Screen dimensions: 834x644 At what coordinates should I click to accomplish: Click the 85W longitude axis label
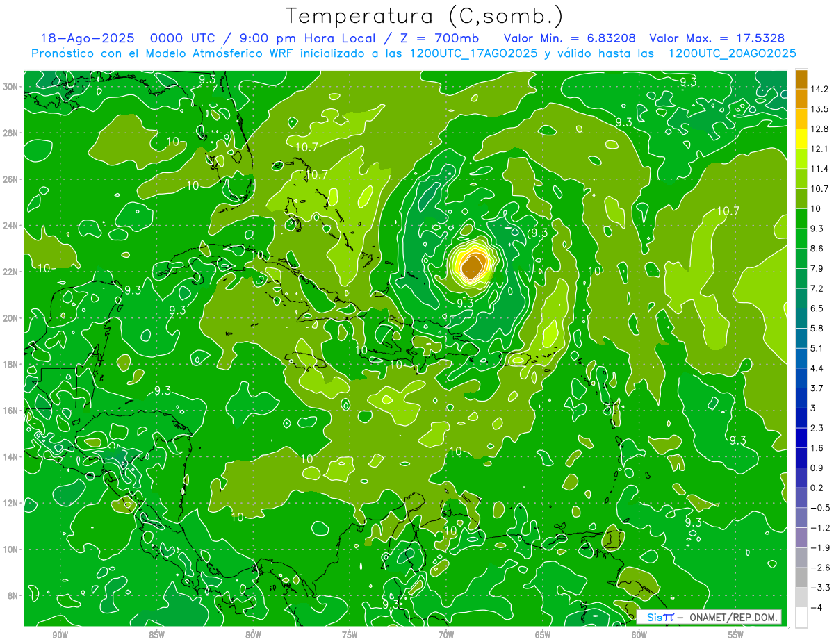tap(156, 635)
